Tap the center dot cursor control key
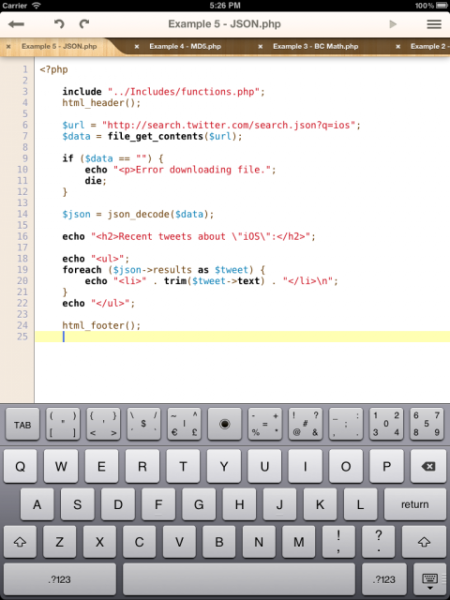The width and height of the screenshot is (450, 600). click(225, 425)
